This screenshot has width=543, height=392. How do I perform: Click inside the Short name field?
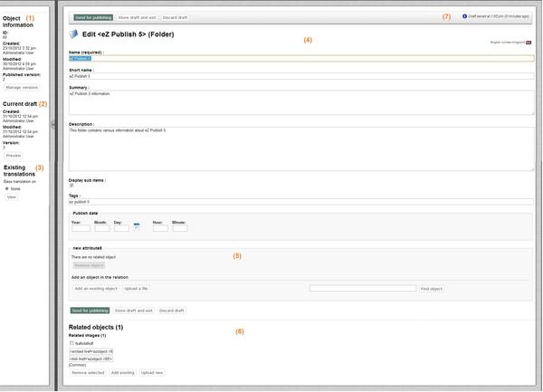[301, 76]
